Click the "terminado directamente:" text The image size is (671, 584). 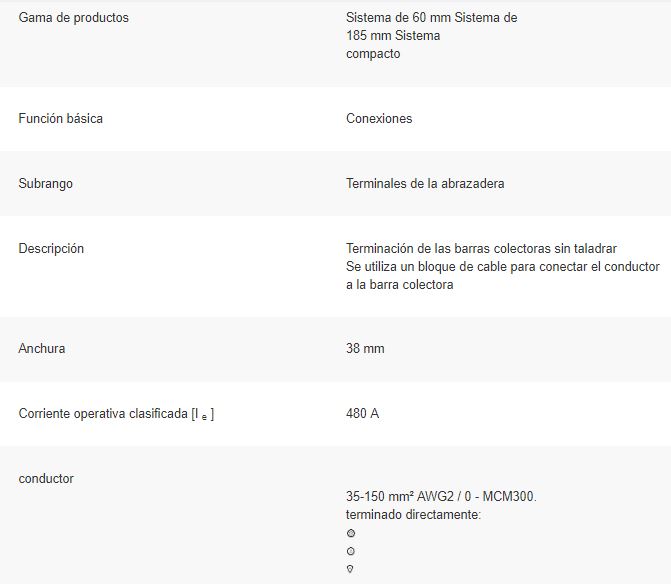(413, 514)
